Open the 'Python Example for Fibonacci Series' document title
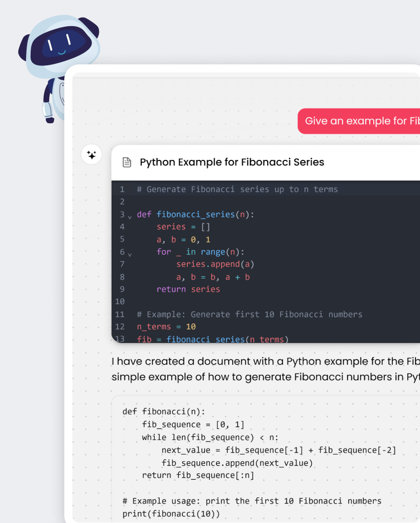This screenshot has height=523, width=420. (232, 162)
